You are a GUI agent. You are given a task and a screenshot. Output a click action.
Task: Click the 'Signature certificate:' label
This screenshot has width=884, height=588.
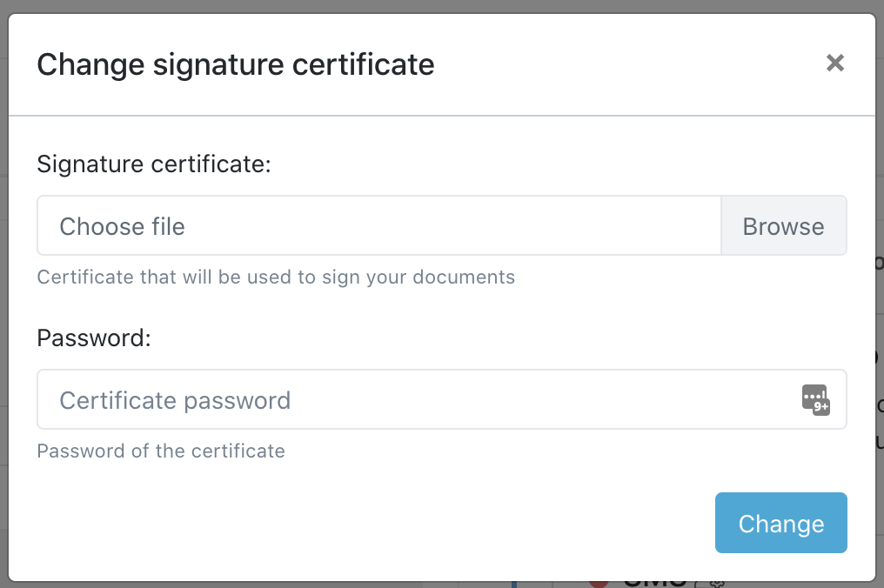pyautogui.click(x=154, y=164)
